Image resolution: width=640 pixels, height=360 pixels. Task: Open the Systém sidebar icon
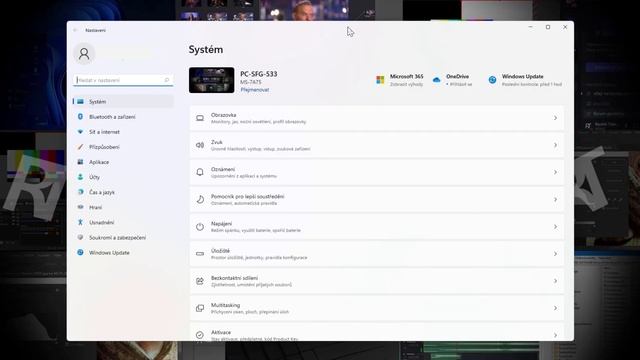80,102
